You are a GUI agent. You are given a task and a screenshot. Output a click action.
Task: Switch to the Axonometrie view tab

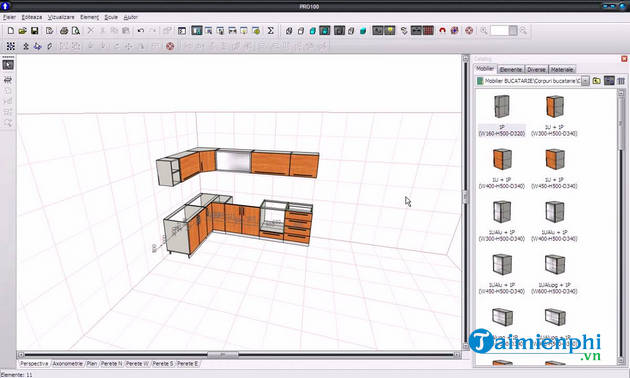tap(68, 364)
